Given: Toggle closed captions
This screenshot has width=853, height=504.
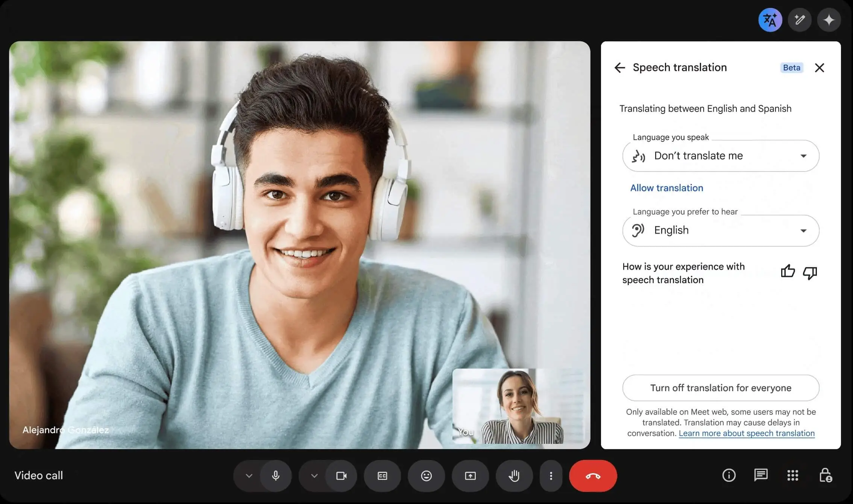Looking at the screenshot, I should [x=382, y=476].
